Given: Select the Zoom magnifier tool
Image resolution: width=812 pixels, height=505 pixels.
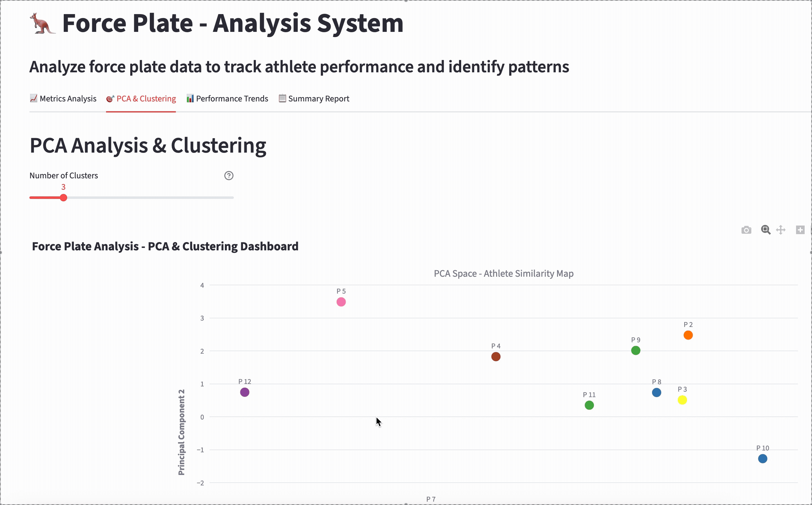Looking at the screenshot, I should [766, 230].
